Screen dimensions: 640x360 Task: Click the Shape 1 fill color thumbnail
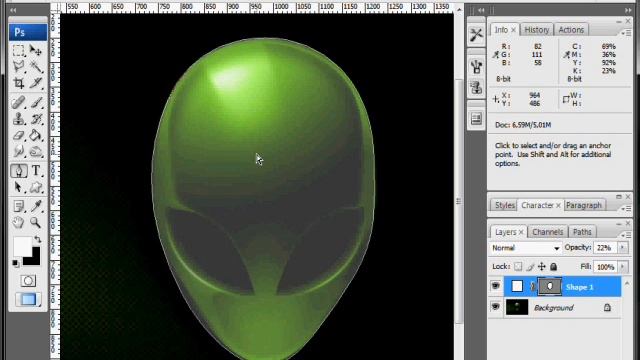pos(517,287)
